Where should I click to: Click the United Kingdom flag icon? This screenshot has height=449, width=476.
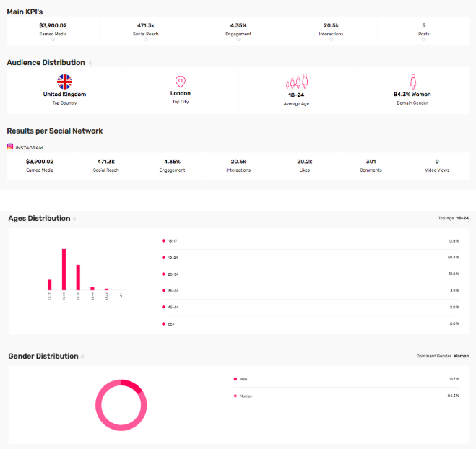pos(64,82)
